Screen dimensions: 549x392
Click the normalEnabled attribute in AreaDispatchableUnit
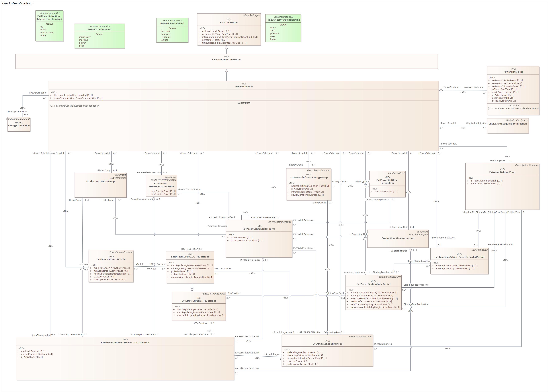[37, 354]
